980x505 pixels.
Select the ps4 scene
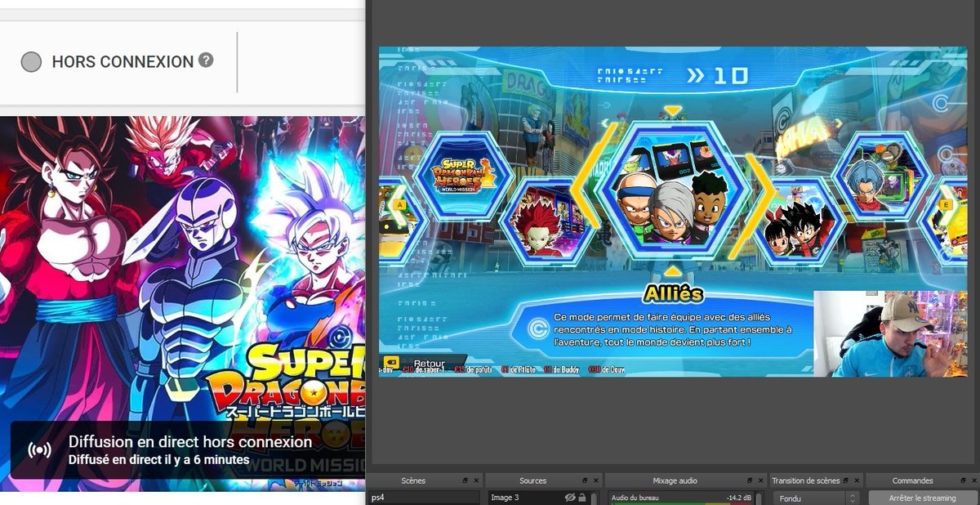tap(423, 498)
